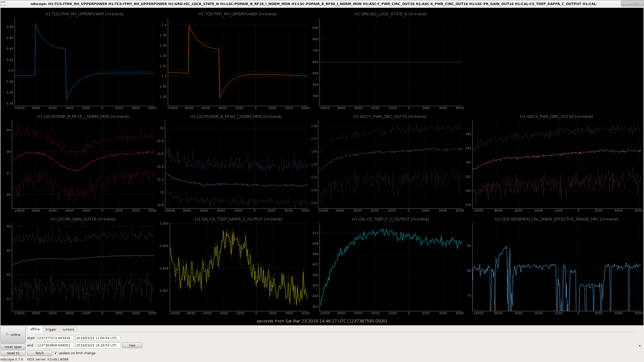644x362 pixels.
Task: Click inside the red POPAIR RF18 plot
Action: coord(83,164)
